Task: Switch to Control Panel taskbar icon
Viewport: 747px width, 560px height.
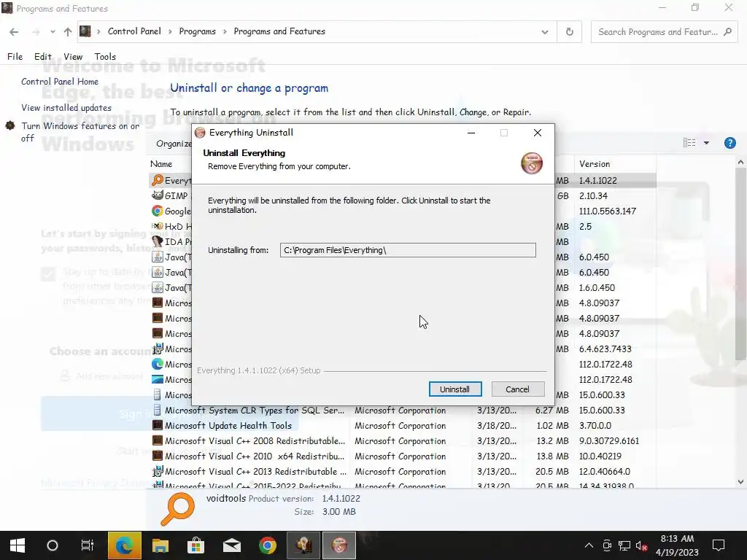Action: (x=303, y=545)
